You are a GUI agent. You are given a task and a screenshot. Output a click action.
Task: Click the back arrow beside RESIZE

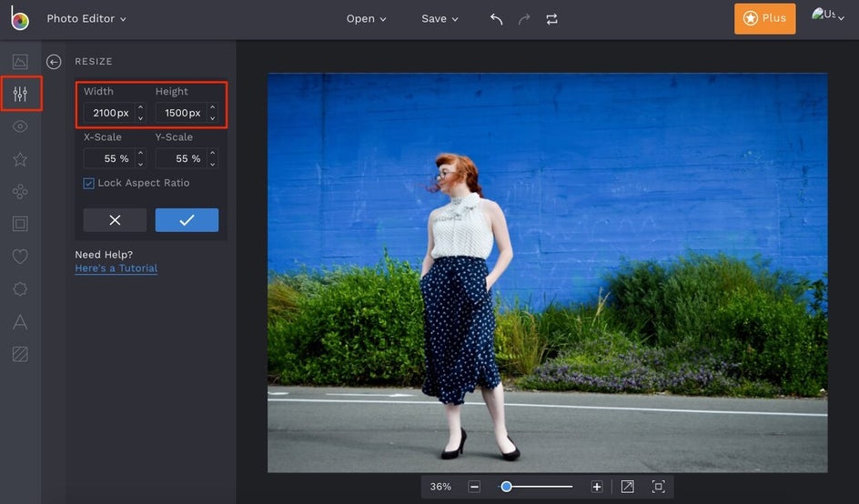pyautogui.click(x=54, y=62)
